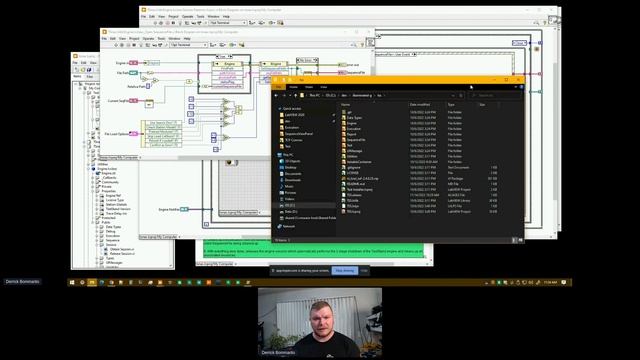Viewport: 640px width, 360px height.
Task: Click Step Into in the Open SequenceFile diagram toolbar
Action: [x=154, y=45]
